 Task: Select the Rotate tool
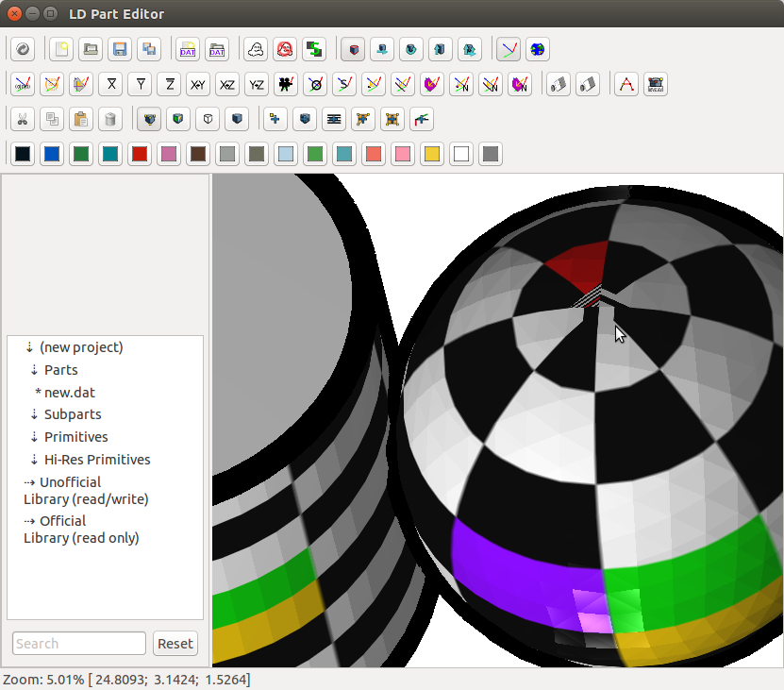point(411,49)
